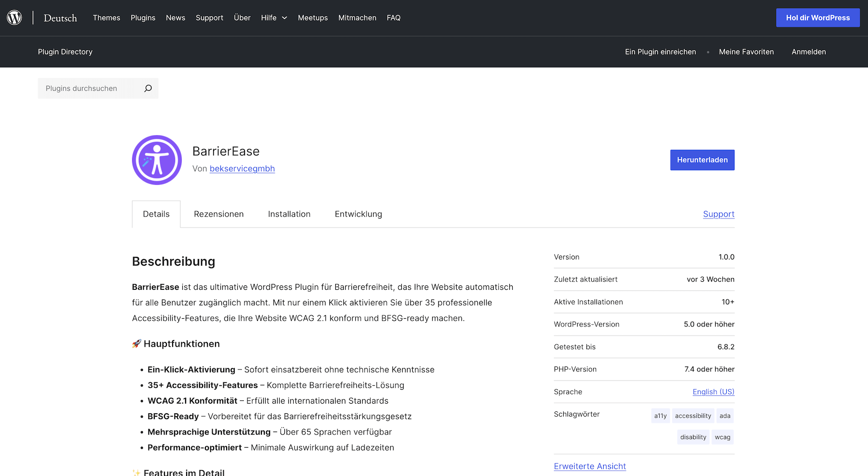Click the Hol dir WordPress button

click(x=818, y=18)
